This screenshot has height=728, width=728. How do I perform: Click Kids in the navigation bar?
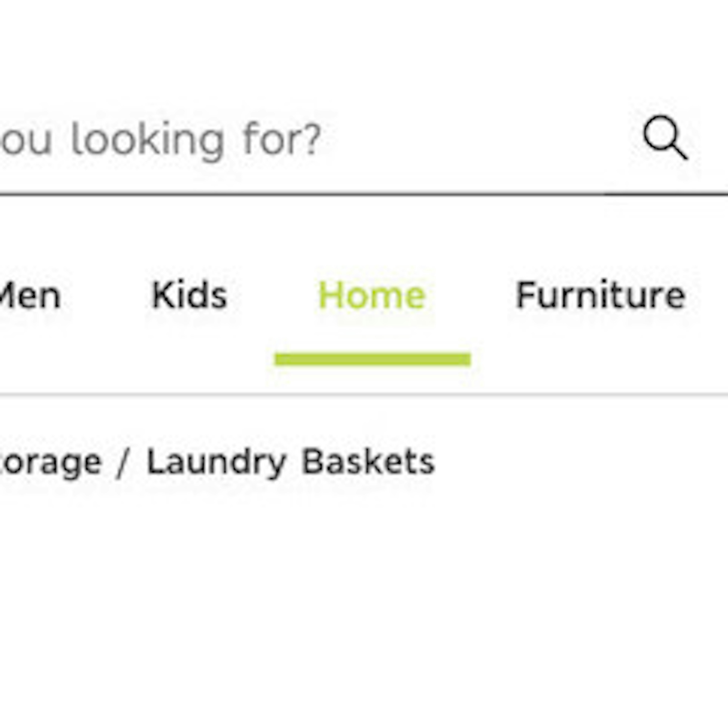[x=189, y=295]
